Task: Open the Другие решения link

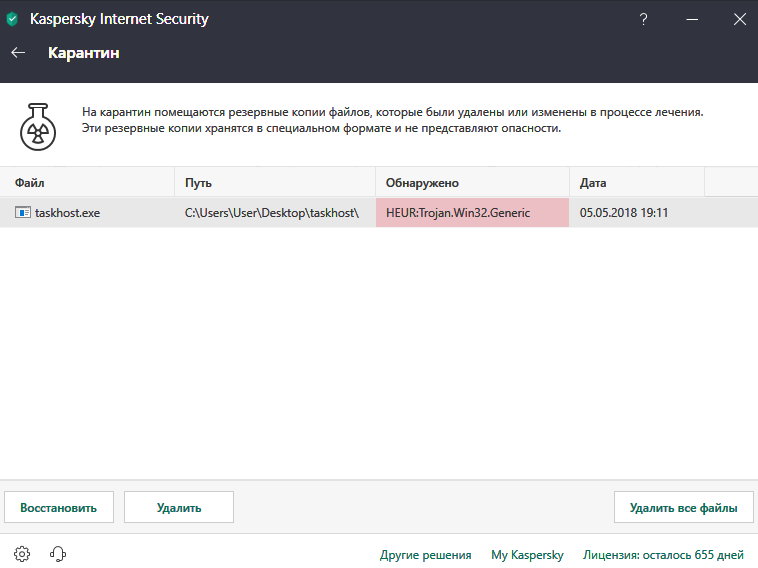Action: point(425,554)
